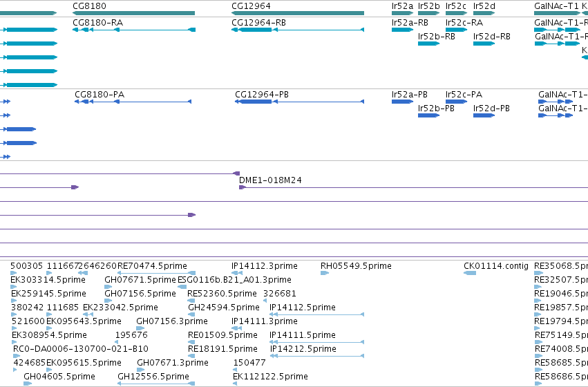Viewport: 588px width, 387px height.
Task: Open the GH07156.5prime EST
Action: (x=108, y=301)
